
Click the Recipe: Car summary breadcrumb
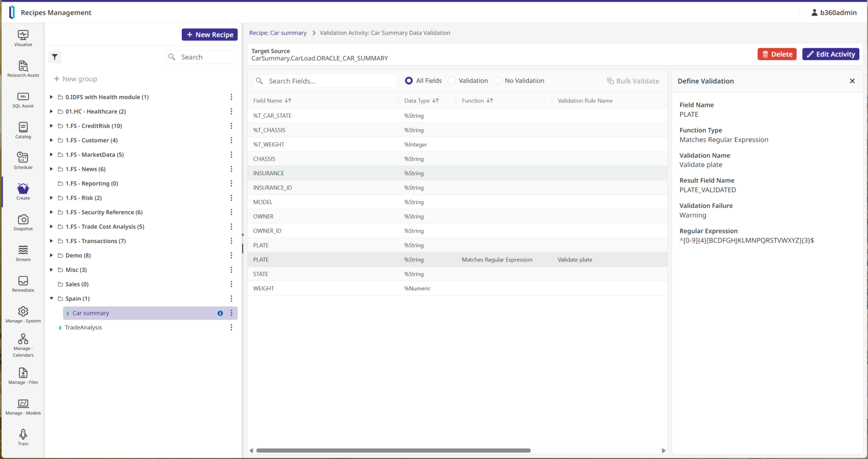[x=278, y=33]
